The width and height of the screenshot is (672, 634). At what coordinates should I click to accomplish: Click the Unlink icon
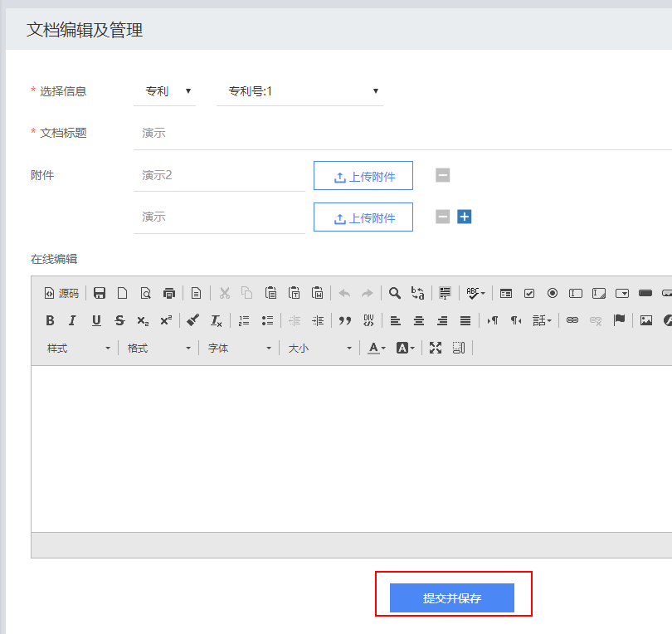point(596,320)
